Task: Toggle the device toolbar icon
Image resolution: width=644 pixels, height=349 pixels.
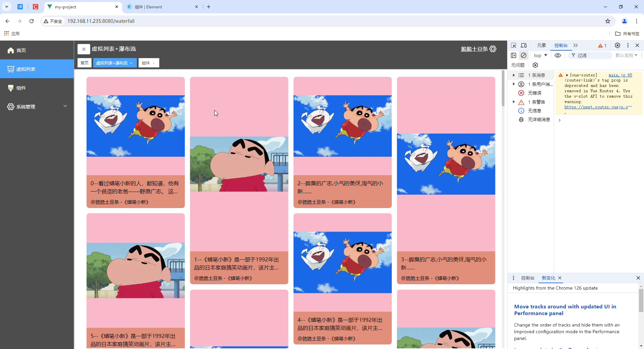Action: click(x=524, y=46)
